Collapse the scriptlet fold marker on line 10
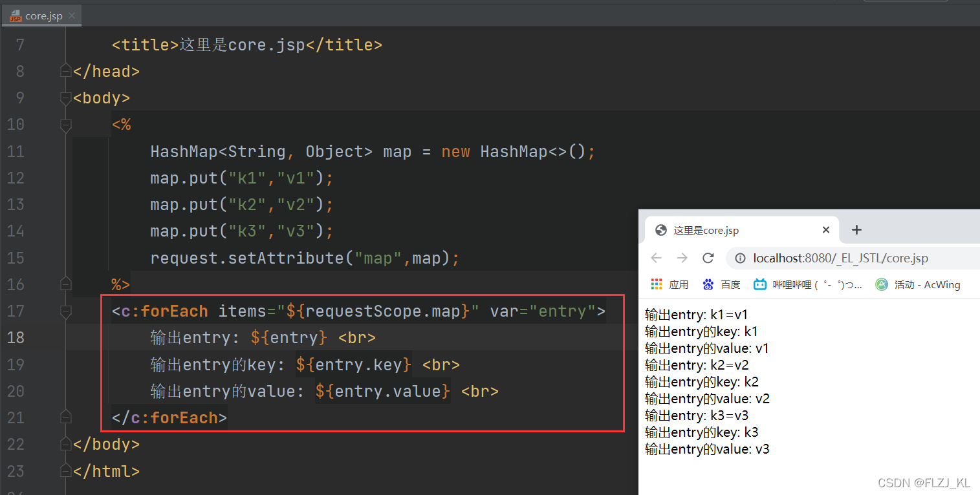The height and width of the screenshot is (495, 980). pos(65,125)
